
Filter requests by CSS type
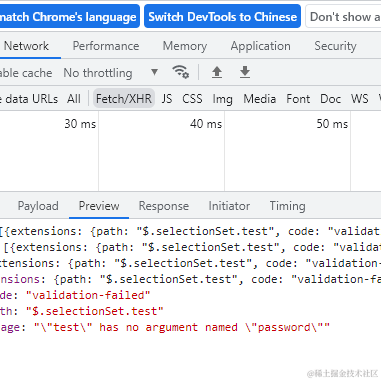(192, 99)
